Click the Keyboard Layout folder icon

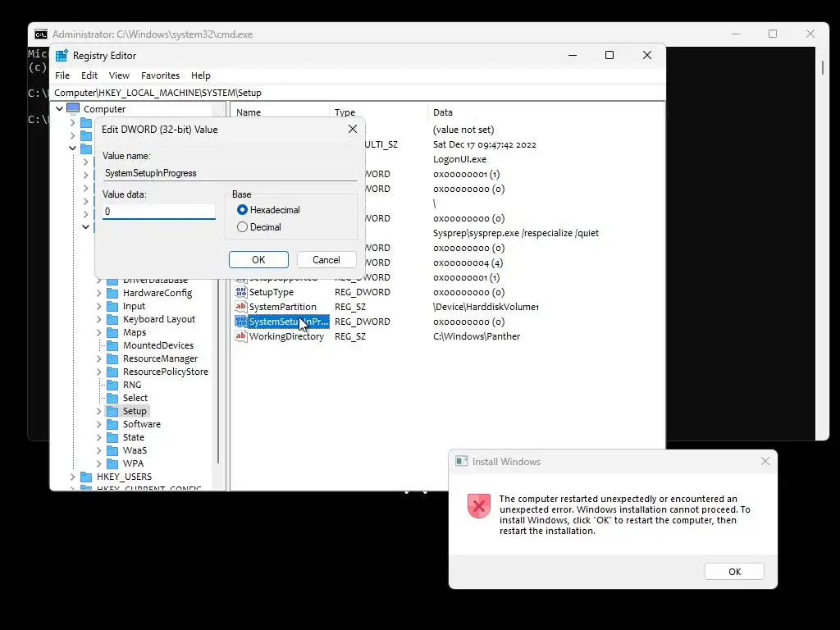pos(112,319)
